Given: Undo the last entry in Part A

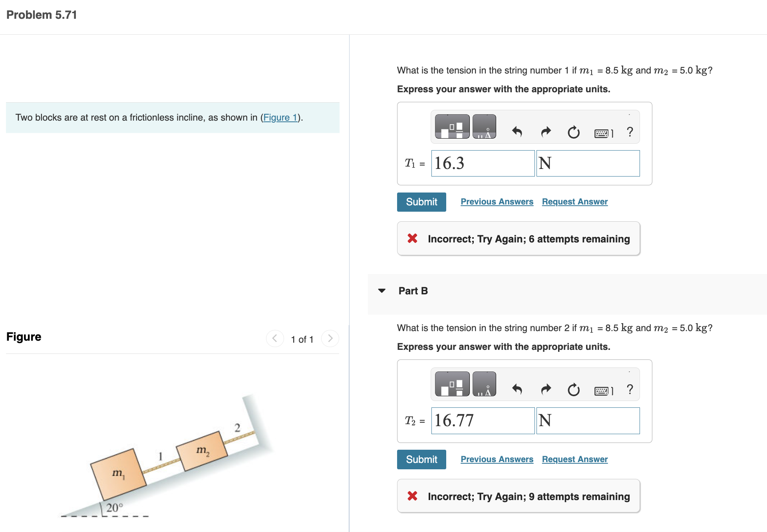Looking at the screenshot, I should [x=517, y=132].
